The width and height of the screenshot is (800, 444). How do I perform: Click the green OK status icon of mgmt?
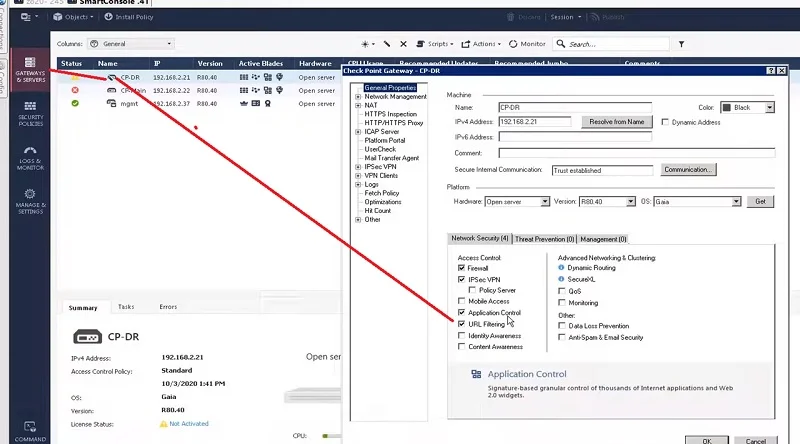[x=75, y=103]
